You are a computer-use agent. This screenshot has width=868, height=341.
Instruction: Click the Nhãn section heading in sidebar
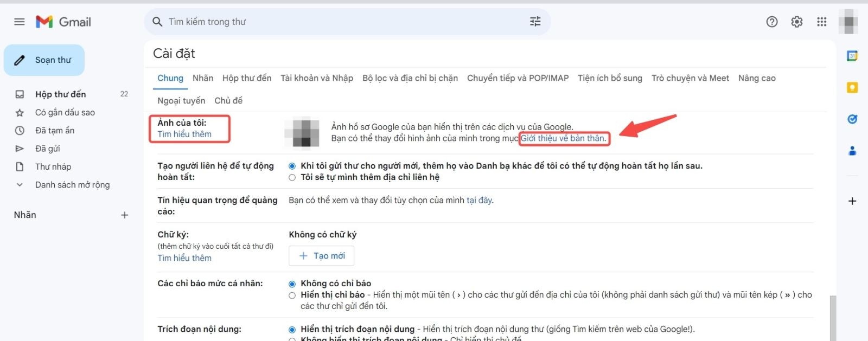click(25, 215)
